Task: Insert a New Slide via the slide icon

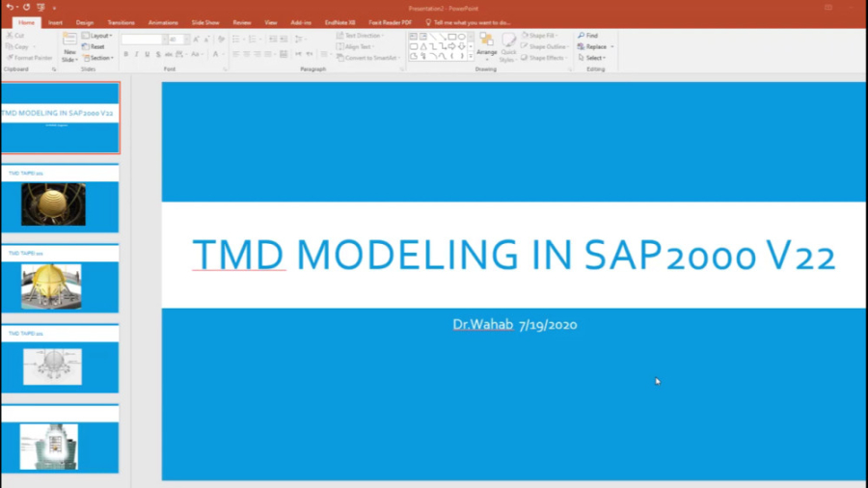Action: [69, 40]
